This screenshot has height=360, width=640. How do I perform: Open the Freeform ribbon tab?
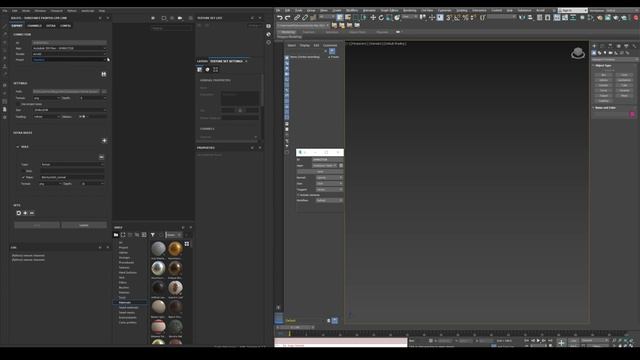[308, 32]
